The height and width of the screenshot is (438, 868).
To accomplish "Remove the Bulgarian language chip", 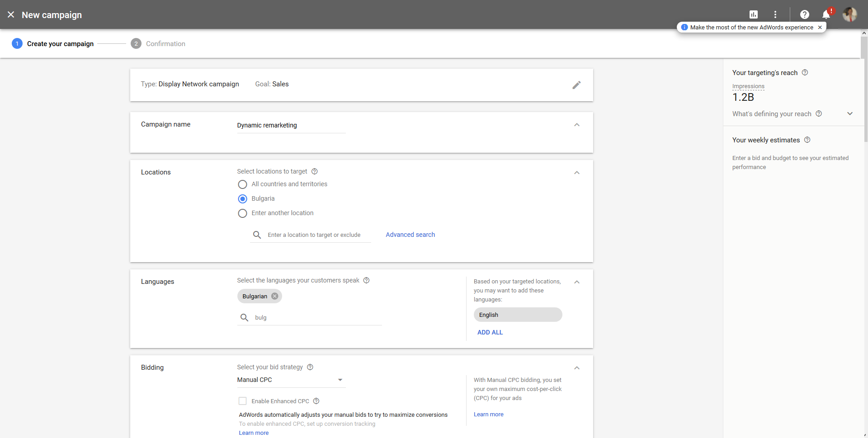I will pos(274,296).
